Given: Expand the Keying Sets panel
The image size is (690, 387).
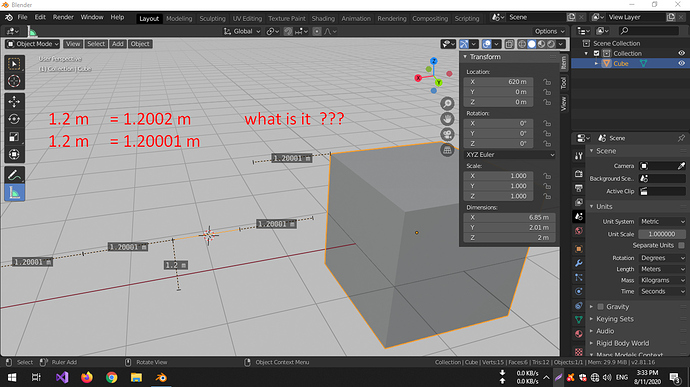Looking at the screenshot, I should (x=614, y=319).
